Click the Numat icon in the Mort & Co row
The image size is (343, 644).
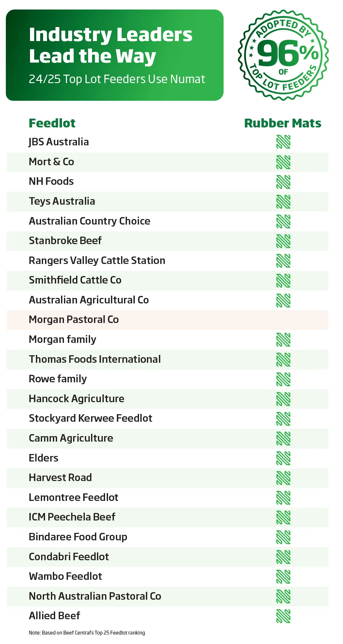(x=283, y=162)
